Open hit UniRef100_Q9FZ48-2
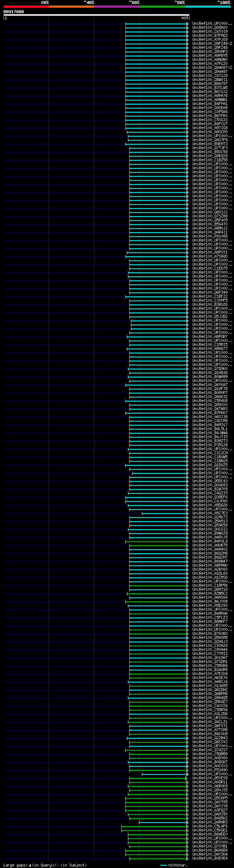Viewport: 234px width, 868px height. [212, 43]
